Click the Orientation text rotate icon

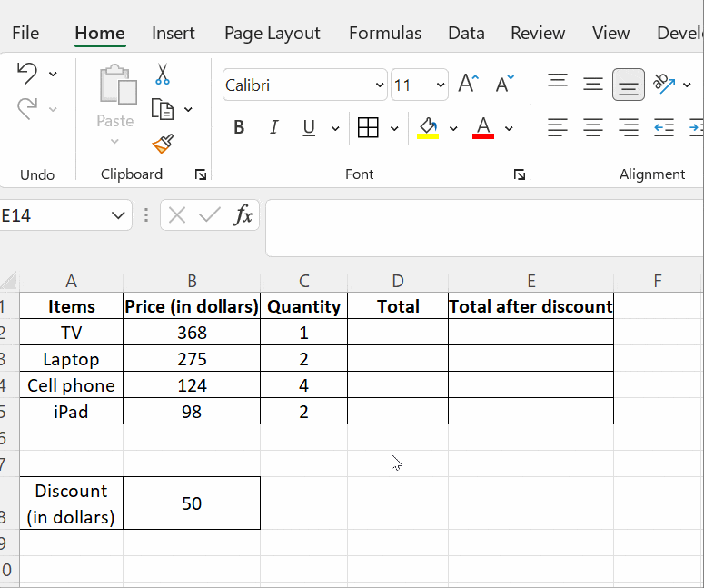pyautogui.click(x=664, y=84)
